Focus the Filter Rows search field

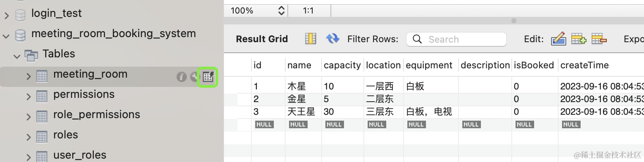pos(456,39)
